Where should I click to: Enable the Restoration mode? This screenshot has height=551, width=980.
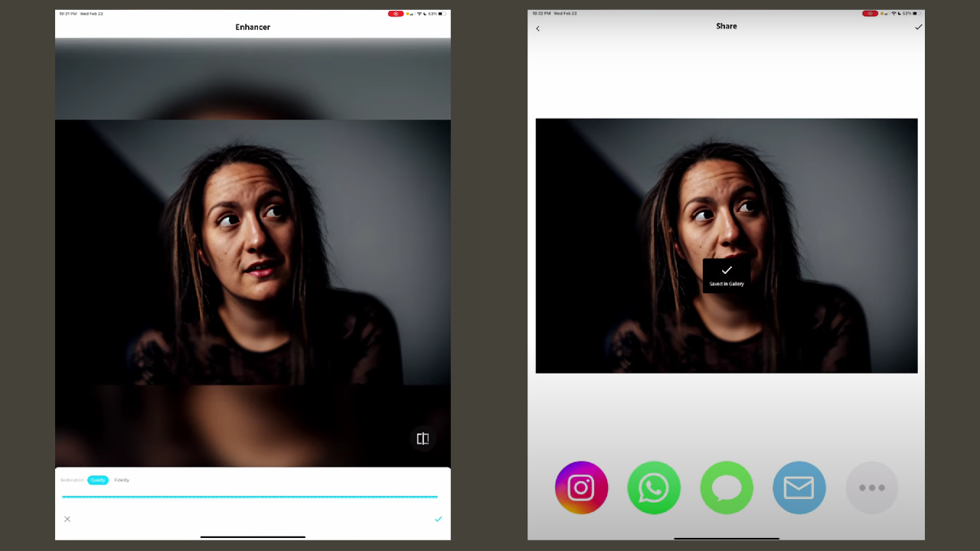pos(71,480)
